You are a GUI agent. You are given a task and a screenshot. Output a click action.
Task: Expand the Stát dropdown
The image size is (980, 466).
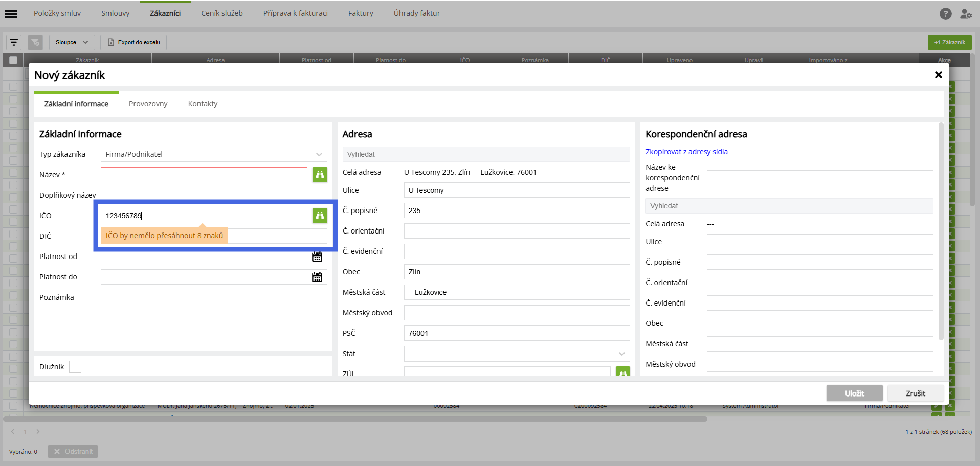(x=517, y=354)
